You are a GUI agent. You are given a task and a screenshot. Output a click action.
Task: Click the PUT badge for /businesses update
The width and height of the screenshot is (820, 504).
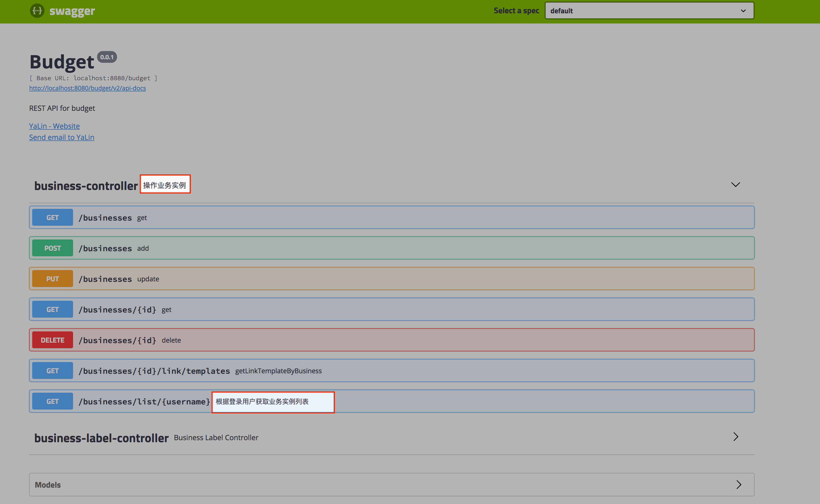pyautogui.click(x=52, y=279)
